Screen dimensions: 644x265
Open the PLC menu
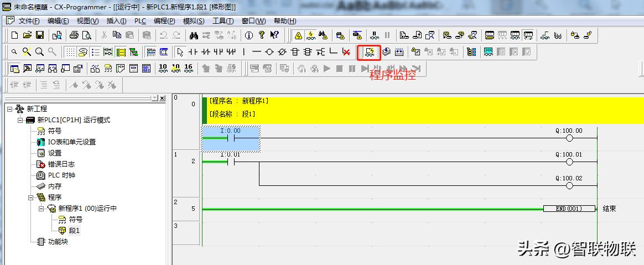click(140, 21)
